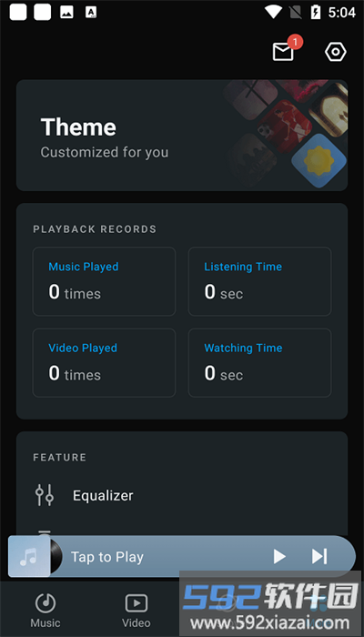This screenshot has height=637, width=364.
Task: Switch to the Music tab
Action: click(x=45, y=611)
